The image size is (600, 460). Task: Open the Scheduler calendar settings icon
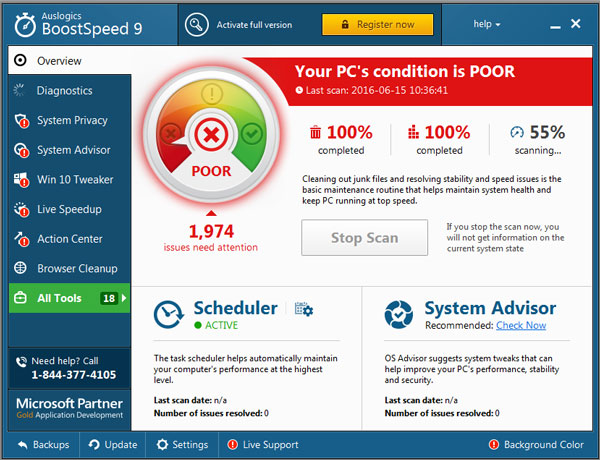[x=304, y=309]
